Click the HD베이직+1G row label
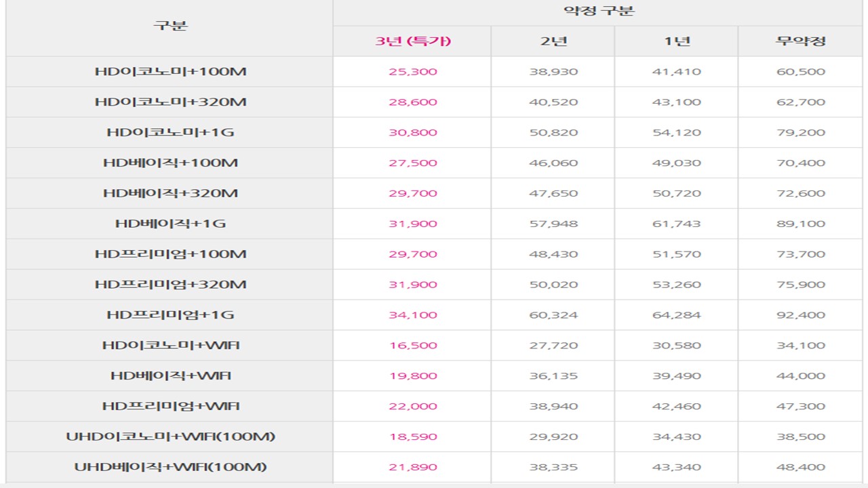This screenshot has width=868, height=488. pyautogui.click(x=170, y=224)
